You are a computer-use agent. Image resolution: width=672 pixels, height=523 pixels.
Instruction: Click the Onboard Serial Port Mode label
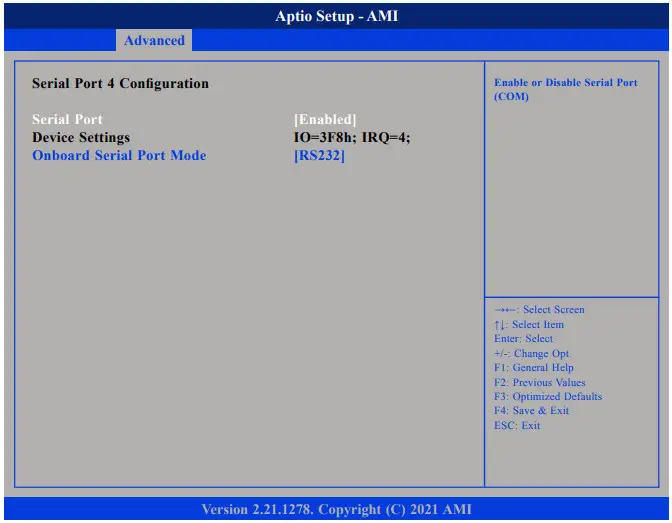pos(119,155)
